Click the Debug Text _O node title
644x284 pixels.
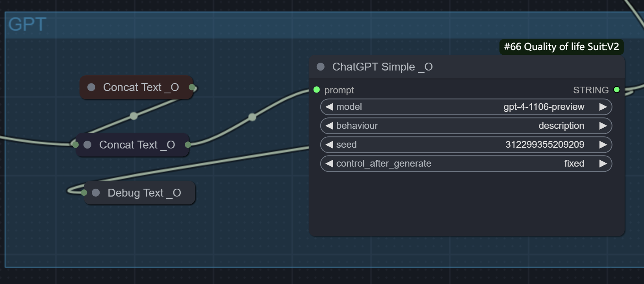click(144, 193)
